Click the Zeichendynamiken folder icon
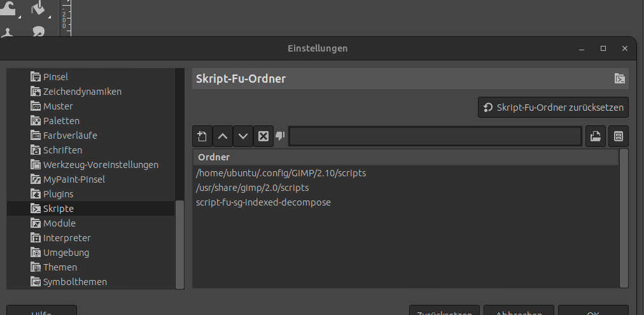Image resolution: width=644 pixels, height=315 pixels. click(36, 92)
